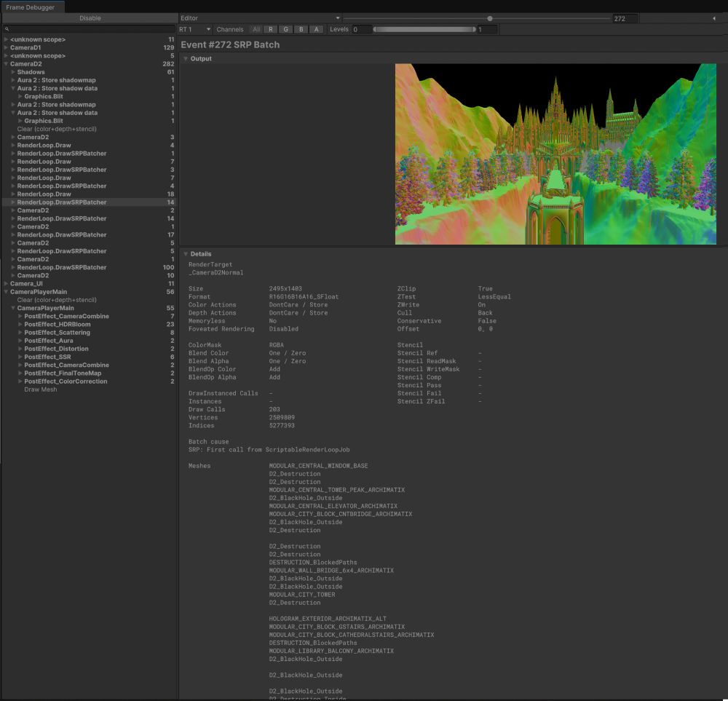
Task: Click the event search field
Action: point(89,29)
